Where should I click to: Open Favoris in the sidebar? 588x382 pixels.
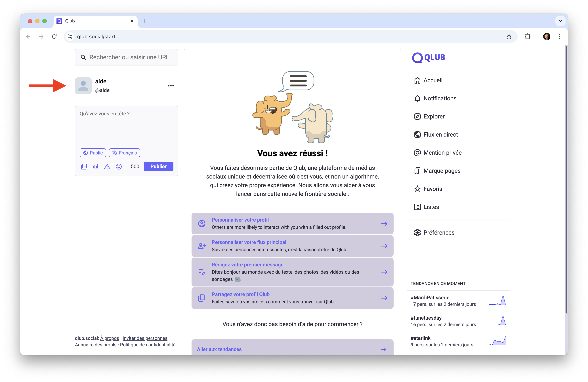[x=428, y=189]
